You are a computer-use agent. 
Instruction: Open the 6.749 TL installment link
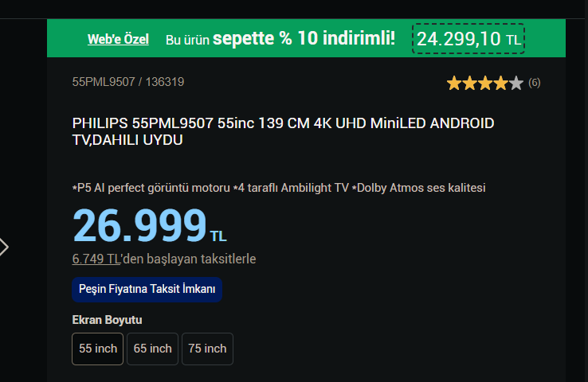coord(96,259)
